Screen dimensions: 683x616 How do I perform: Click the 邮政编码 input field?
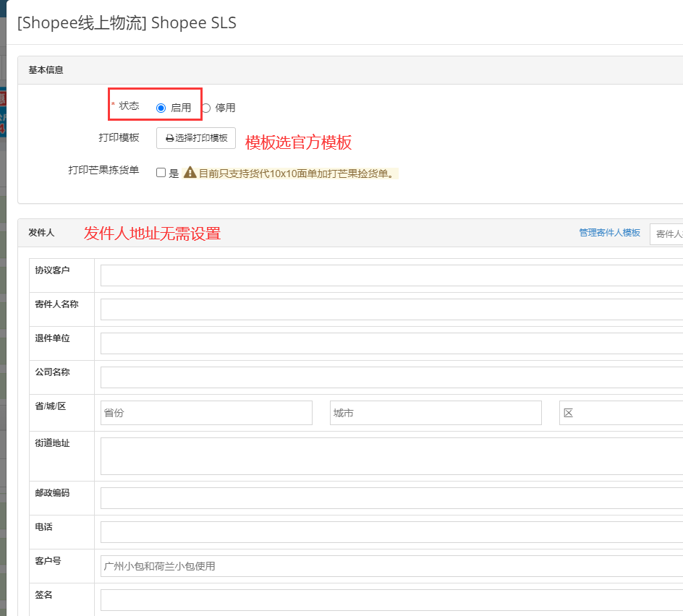pos(391,498)
